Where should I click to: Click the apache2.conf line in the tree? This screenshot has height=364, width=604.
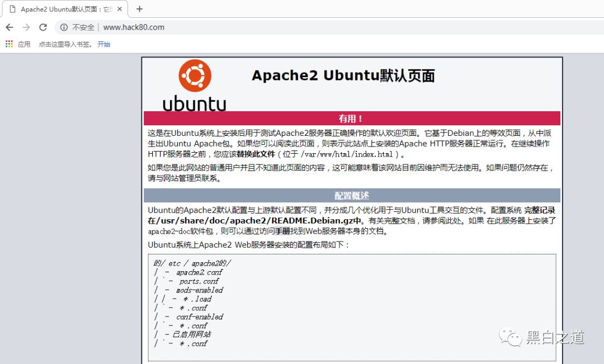199,272
